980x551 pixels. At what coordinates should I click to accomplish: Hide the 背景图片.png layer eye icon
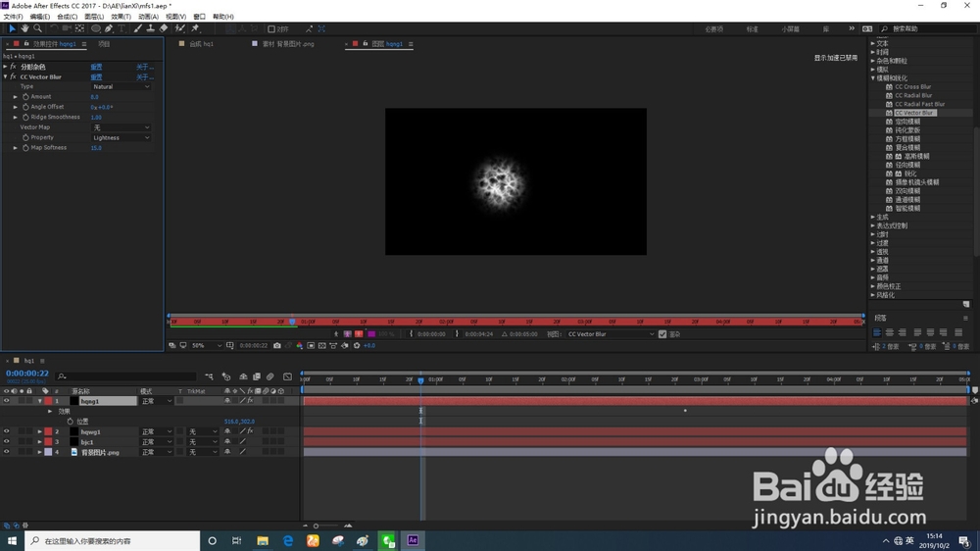click(x=6, y=452)
